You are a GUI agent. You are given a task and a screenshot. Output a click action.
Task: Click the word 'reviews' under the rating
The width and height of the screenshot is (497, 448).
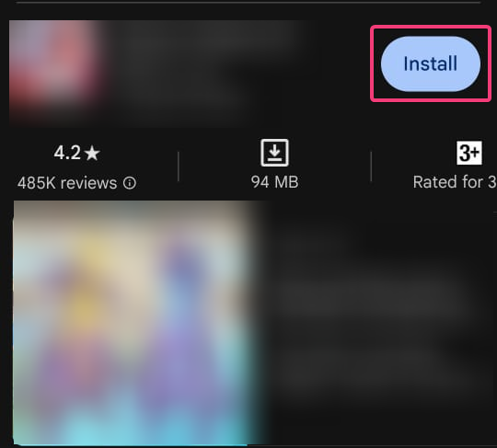pyautogui.click(x=88, y=183)
